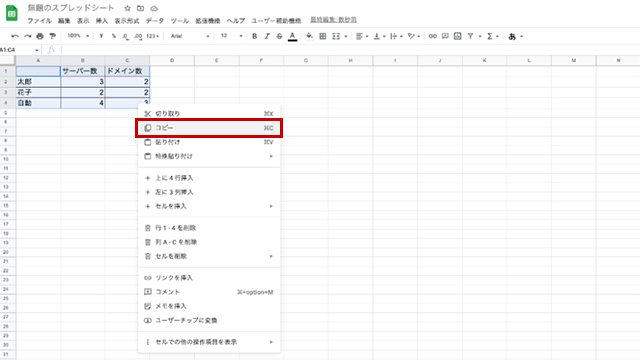Click the 無題のスプレッドシート title
This screenshot has height=360, width=640.
(x=71, y=8)
